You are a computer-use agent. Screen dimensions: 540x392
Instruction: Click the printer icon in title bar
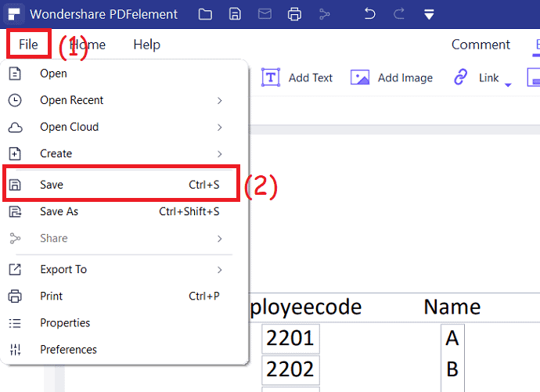pyautogui.click(x=294, y=14)
